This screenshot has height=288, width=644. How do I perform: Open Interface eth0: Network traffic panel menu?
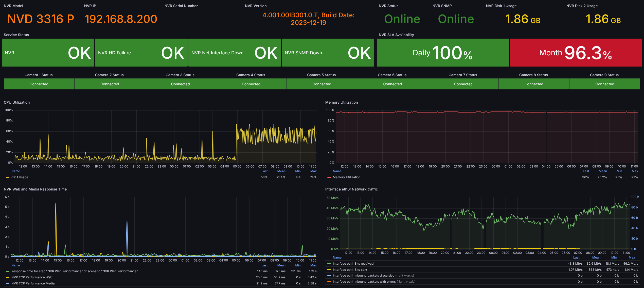tap(351, 189)
